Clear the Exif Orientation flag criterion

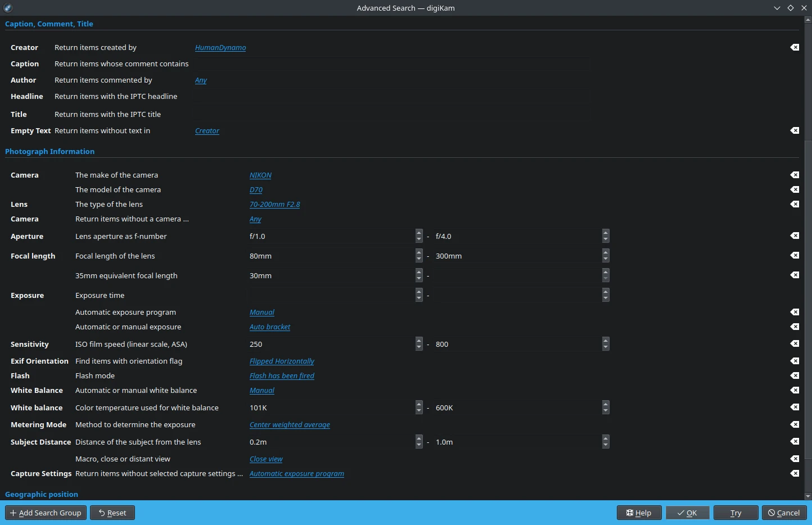794,361
